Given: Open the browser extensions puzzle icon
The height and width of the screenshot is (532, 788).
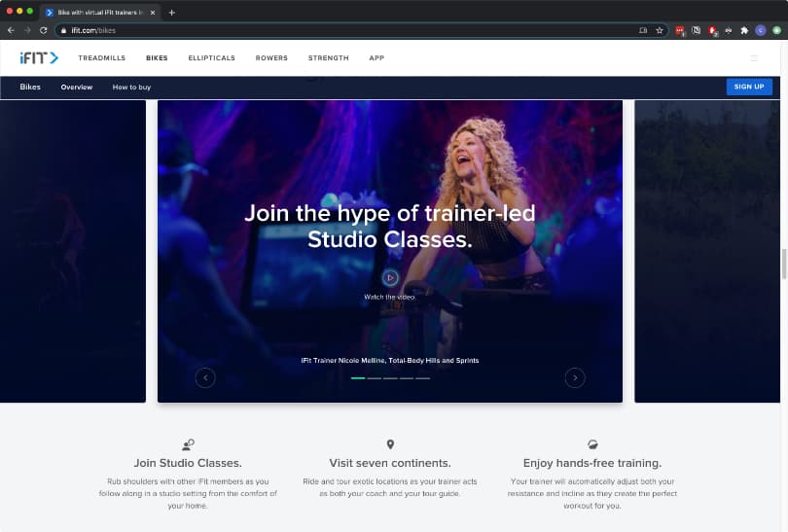Looking at the screenshot, I should point(744,30).
